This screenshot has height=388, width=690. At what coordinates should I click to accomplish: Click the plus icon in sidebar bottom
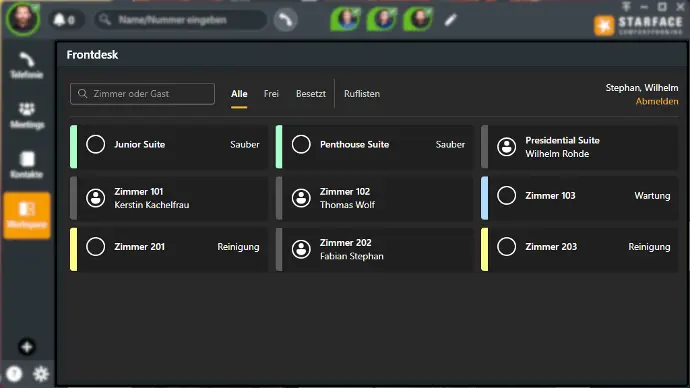point(27,347)
